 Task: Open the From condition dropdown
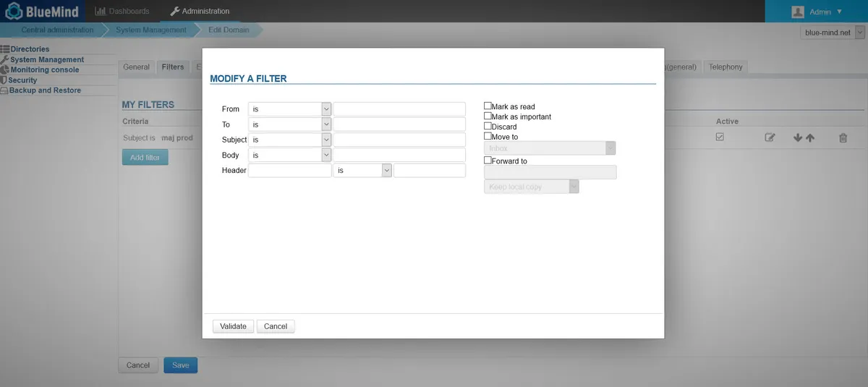(290, 109)
